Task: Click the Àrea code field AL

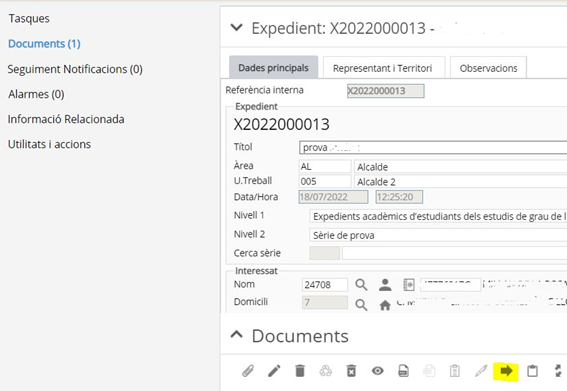Action: (325, 166)
